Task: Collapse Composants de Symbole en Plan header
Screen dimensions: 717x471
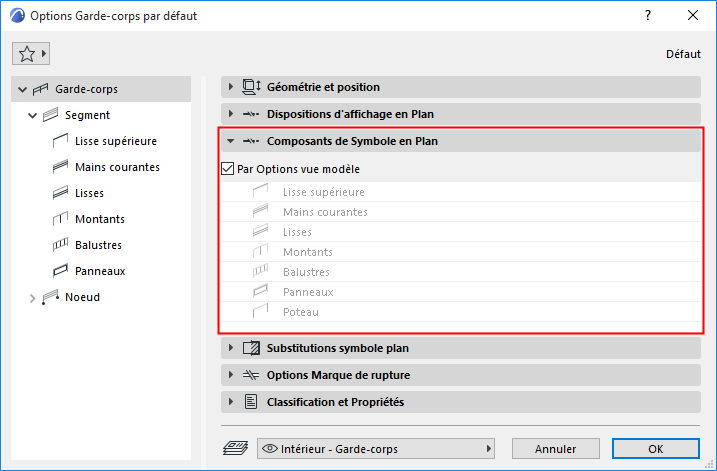Action: click(x=231, y=142)
